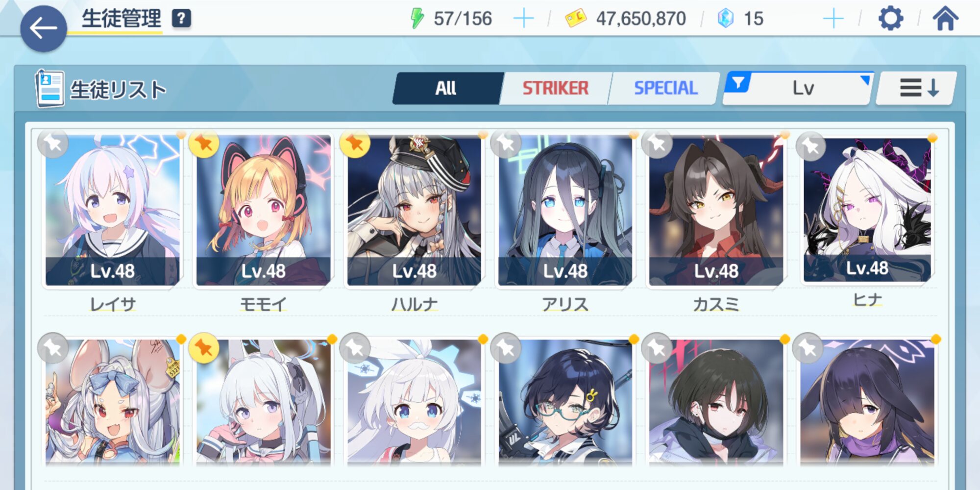Screen dimensions: 980x490
Task: Open アリス student card
Action: click(565, 211)
